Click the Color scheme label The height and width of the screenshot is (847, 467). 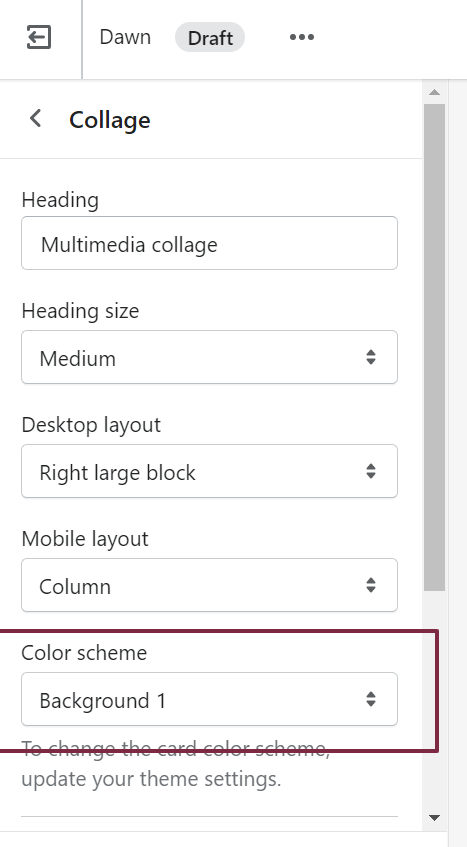[x=84, y=653]
